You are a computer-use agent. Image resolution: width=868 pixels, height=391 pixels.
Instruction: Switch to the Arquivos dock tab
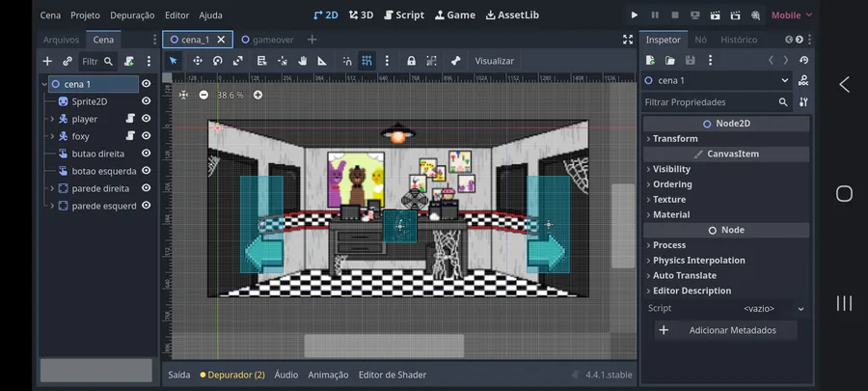(61, 40)
